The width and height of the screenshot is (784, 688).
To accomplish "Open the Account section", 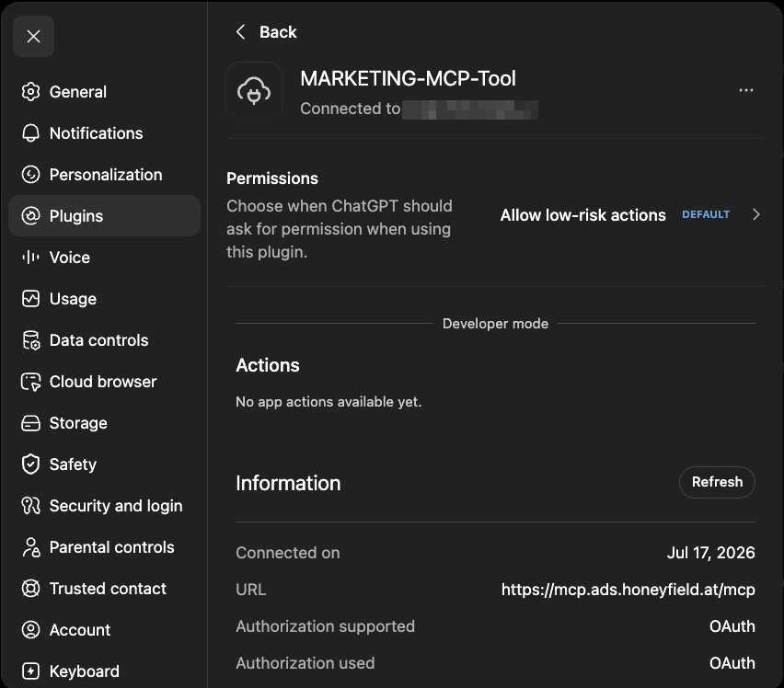I will [x=105, y=629].
